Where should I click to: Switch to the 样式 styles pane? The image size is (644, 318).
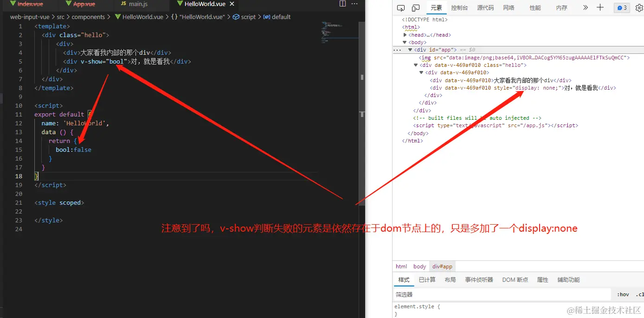[x=404, y=279]
